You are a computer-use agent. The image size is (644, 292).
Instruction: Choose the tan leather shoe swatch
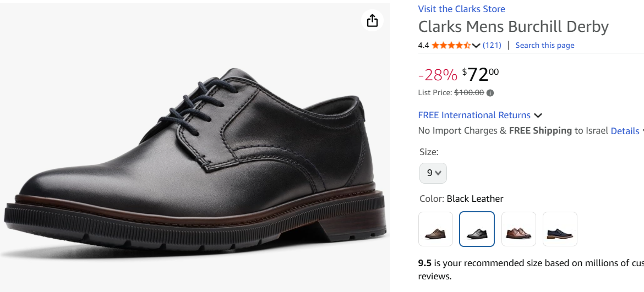519,229
